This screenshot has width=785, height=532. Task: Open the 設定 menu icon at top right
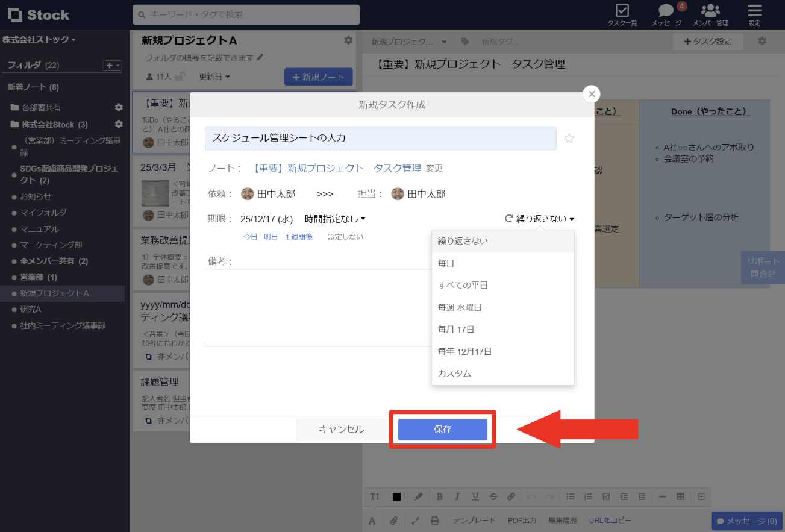(754, 13)
